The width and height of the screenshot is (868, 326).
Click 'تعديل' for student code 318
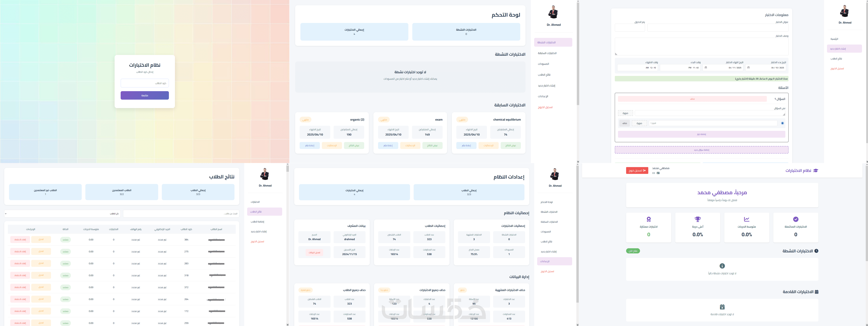[41, 275]
